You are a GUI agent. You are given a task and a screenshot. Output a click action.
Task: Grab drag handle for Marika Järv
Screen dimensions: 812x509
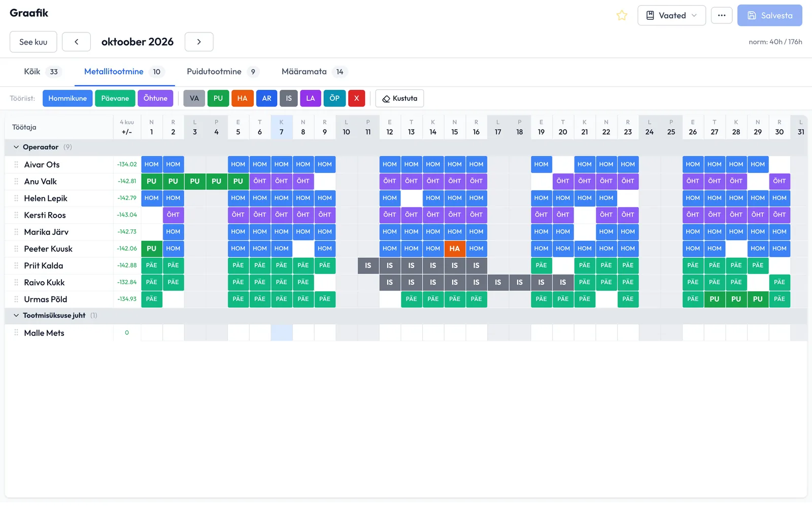[x=16, y=232]
